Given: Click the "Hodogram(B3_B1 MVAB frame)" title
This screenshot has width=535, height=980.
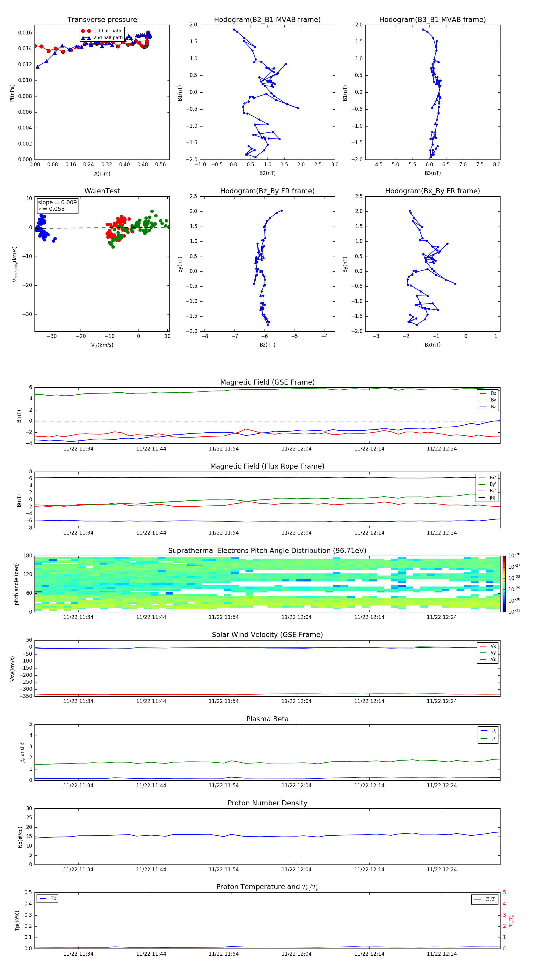Looking at the screenshot, I should 432,20.
